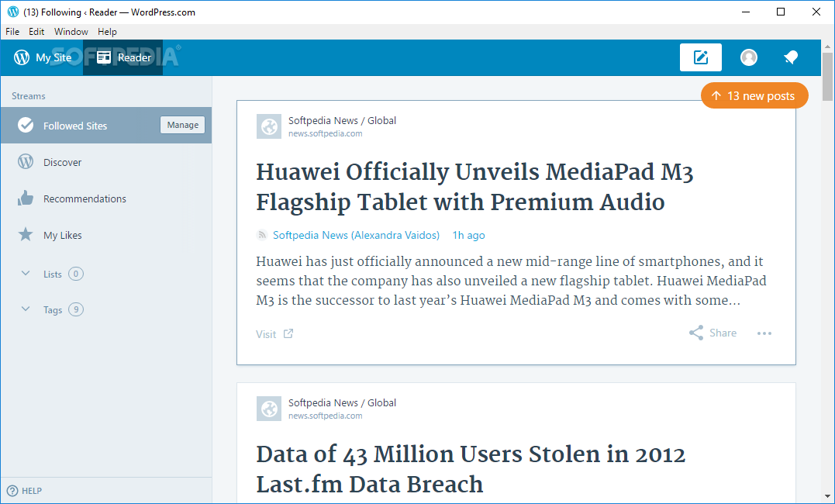Click the scrollbar up arrow

click(827, 47)
